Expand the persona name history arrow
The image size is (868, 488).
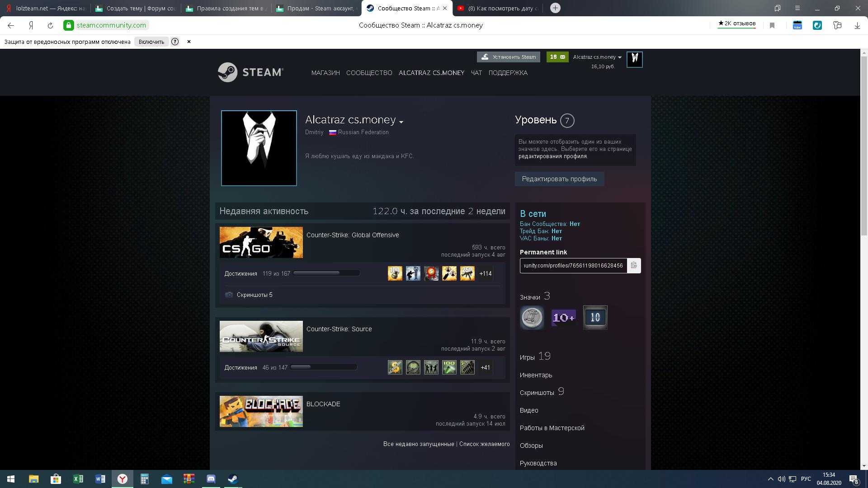pyautogui.click(x=401, y=122)
